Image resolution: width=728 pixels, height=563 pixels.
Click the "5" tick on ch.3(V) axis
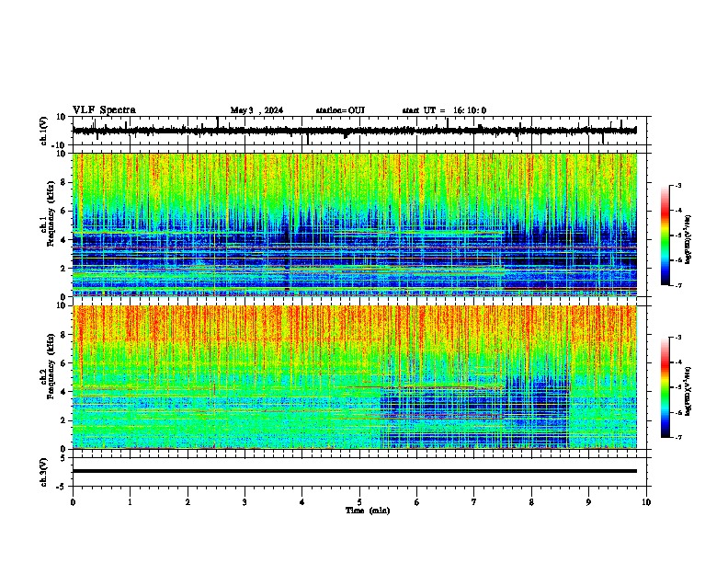63,457
